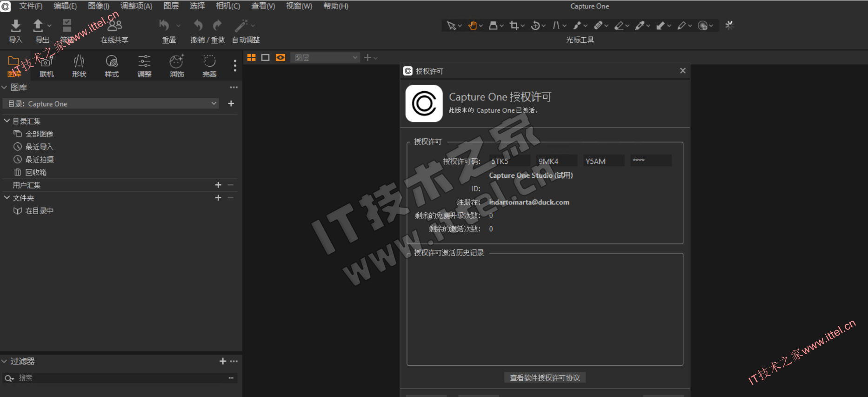Collapse the 目录汇集 tree section
Viewport: 868px width, 397px height.
coord(7,121)
